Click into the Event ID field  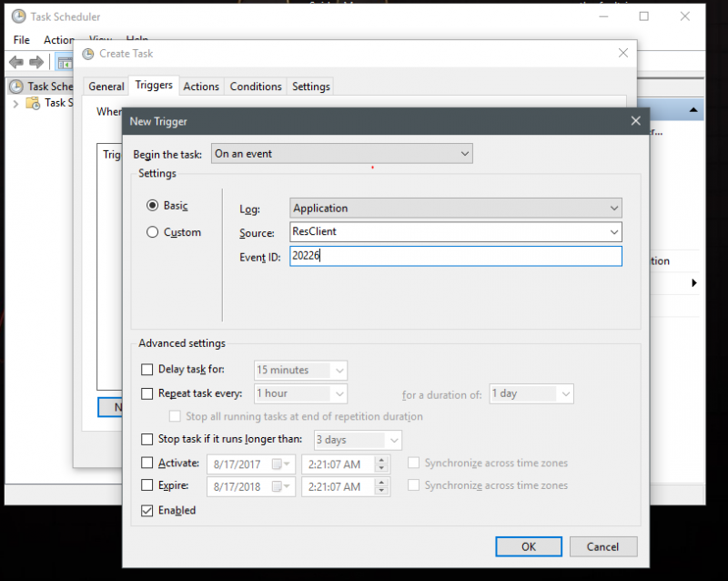[x=455, y=257]
